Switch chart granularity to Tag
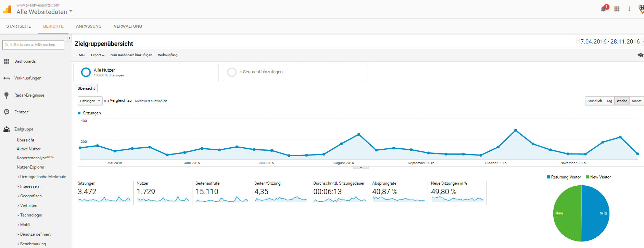The image size is (644, 248). pyautogui.click(x=609, y=101)
